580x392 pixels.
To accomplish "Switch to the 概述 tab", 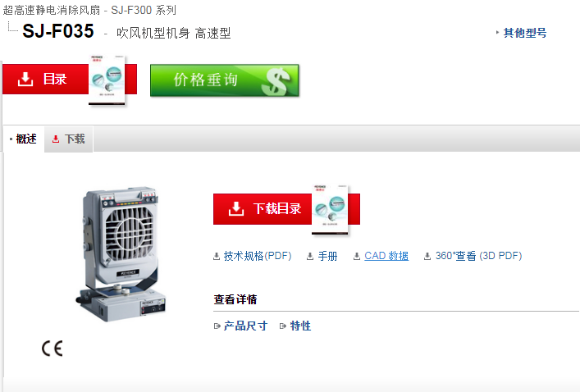I will tap(23, 139).
